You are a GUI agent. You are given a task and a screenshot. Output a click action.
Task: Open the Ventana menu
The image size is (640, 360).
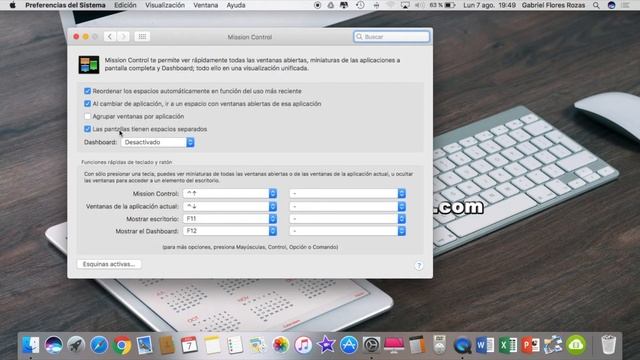pos(206,5)
